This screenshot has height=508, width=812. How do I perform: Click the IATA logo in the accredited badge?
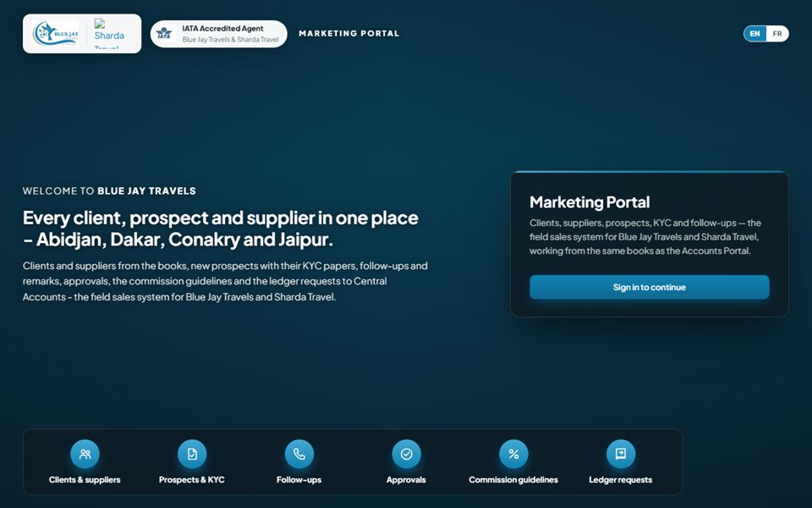(164, 34)
